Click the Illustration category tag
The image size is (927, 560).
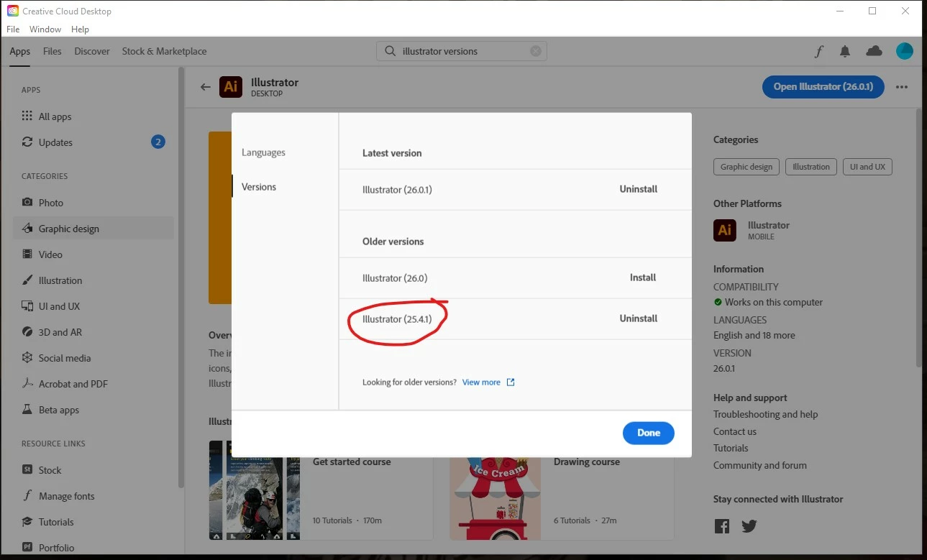[811, 167]
